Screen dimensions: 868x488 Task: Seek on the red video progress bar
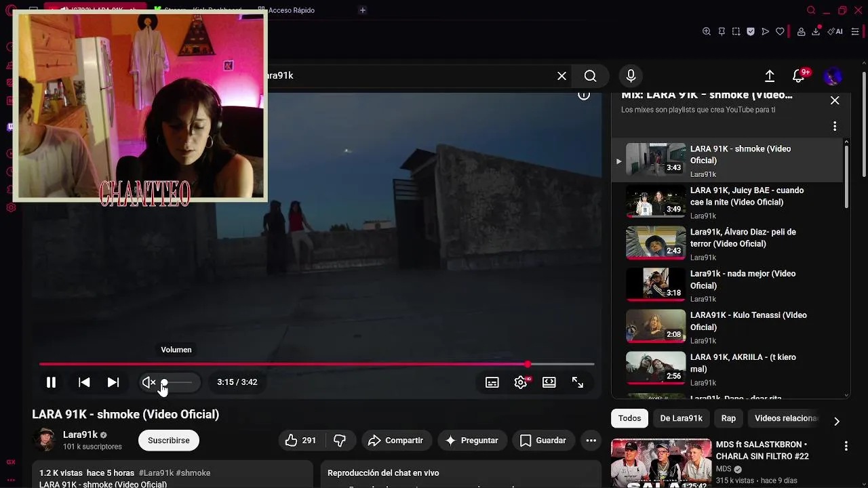point(317,365)
